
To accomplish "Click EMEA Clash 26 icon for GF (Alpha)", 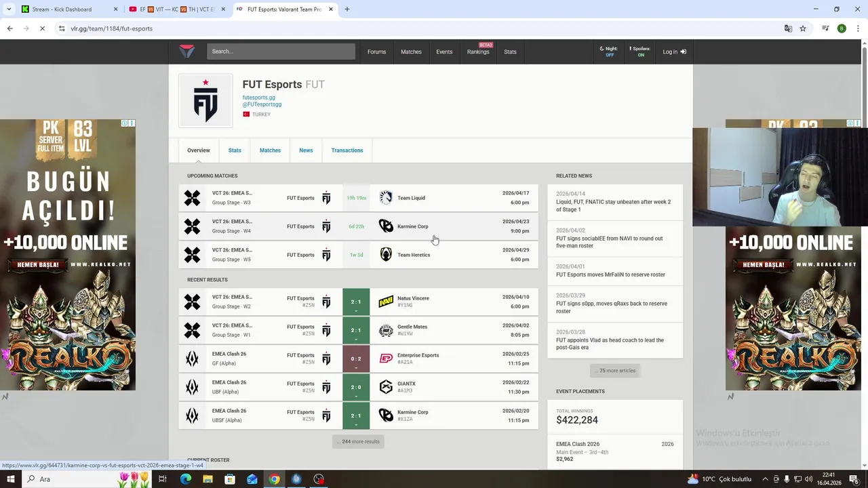I will click(x=193, y=359).
